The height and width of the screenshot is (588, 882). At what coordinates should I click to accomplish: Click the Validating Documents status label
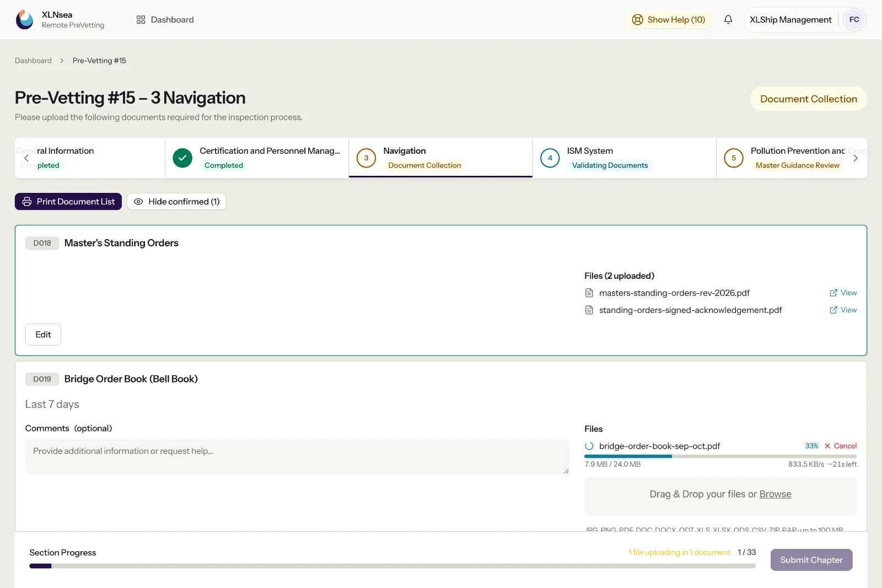click(x=610, y=165)
